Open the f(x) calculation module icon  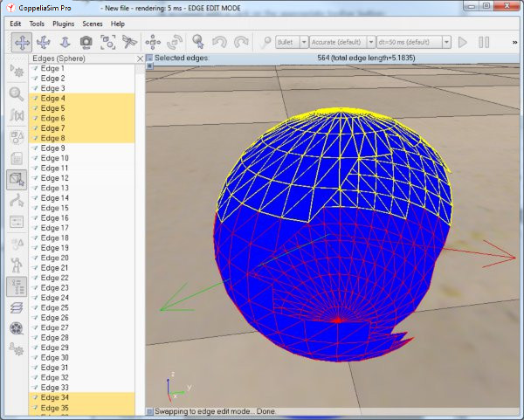tap(17, 115)
